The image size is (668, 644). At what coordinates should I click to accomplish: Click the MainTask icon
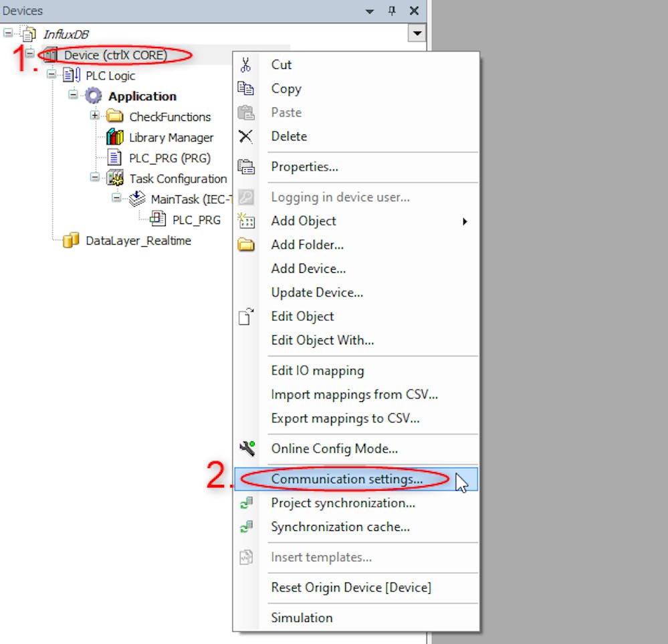[137, 198]
